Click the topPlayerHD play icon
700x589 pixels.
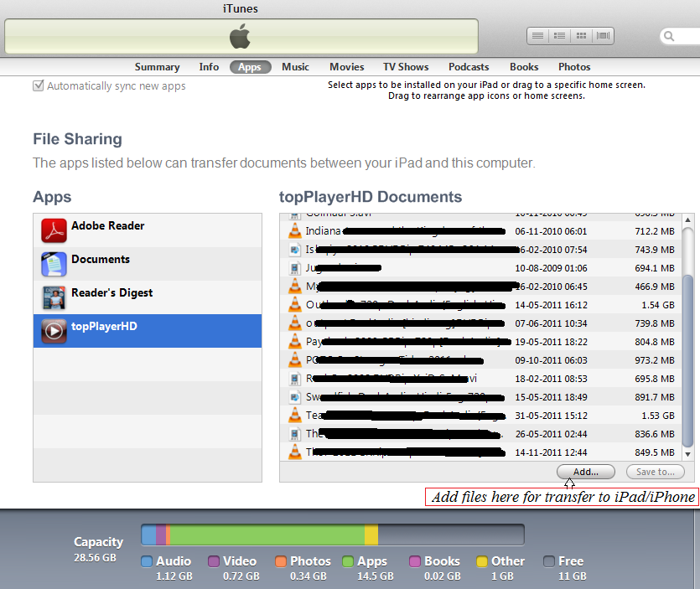54,331
